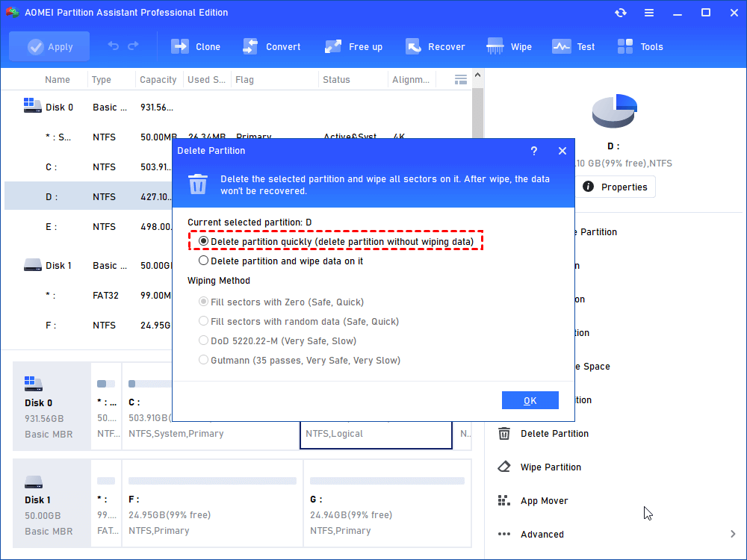747x560 pixels.
Task: Sort by the Capacity column header
Action: (x=158, y=80)
